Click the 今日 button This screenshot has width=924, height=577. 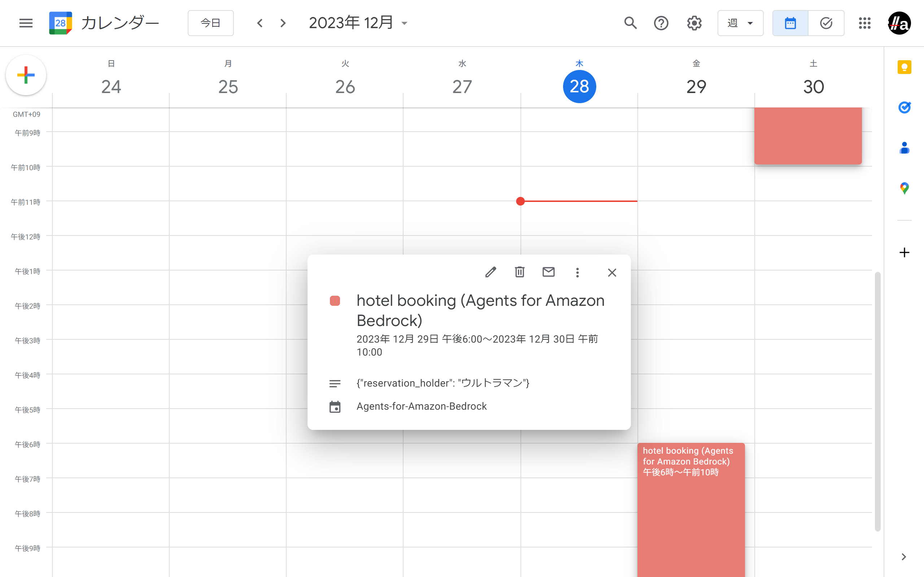coord(210,23)
